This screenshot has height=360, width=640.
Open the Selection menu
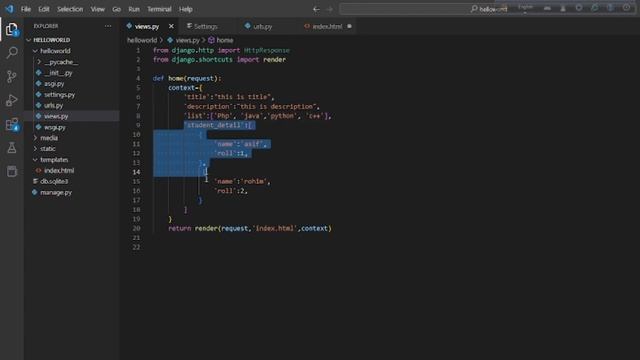(70, 9)
